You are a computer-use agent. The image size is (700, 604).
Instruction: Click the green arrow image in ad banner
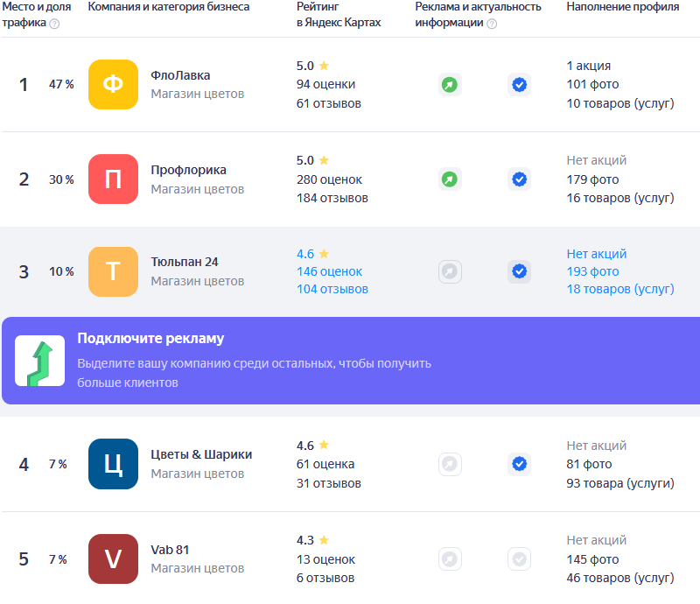tap(39, 361)
